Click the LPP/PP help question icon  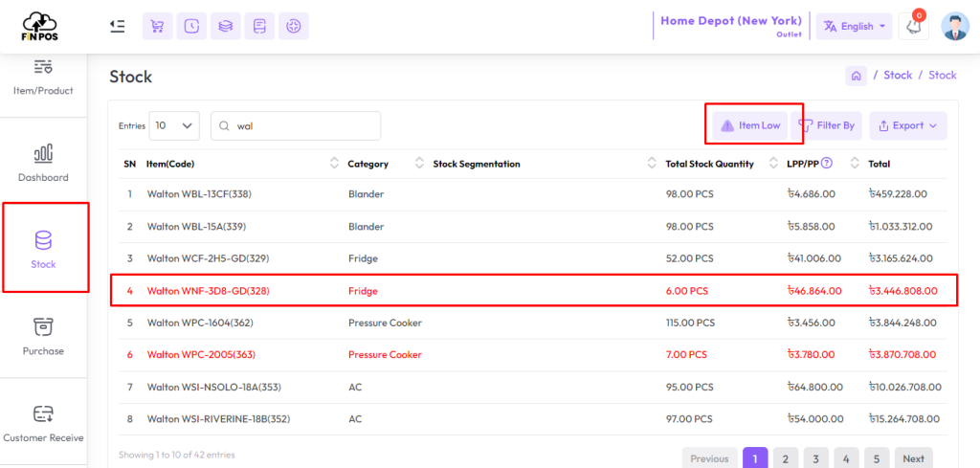click(x=827, y=163)
